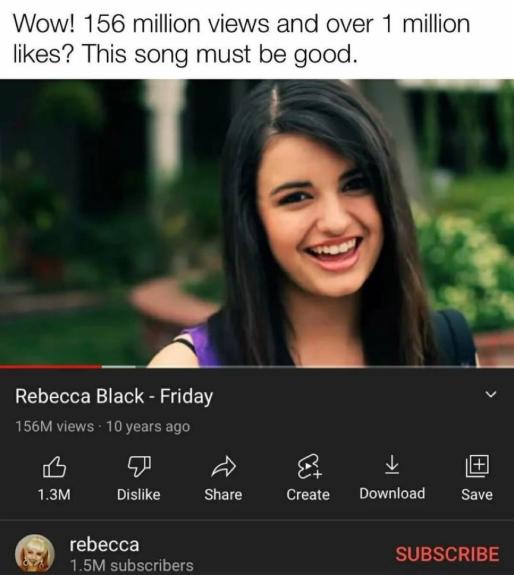Image resolution: width=514 pixels, height=575 pixels.
Task: Tap the Save to playlist icon
Action: pos(477,466)
